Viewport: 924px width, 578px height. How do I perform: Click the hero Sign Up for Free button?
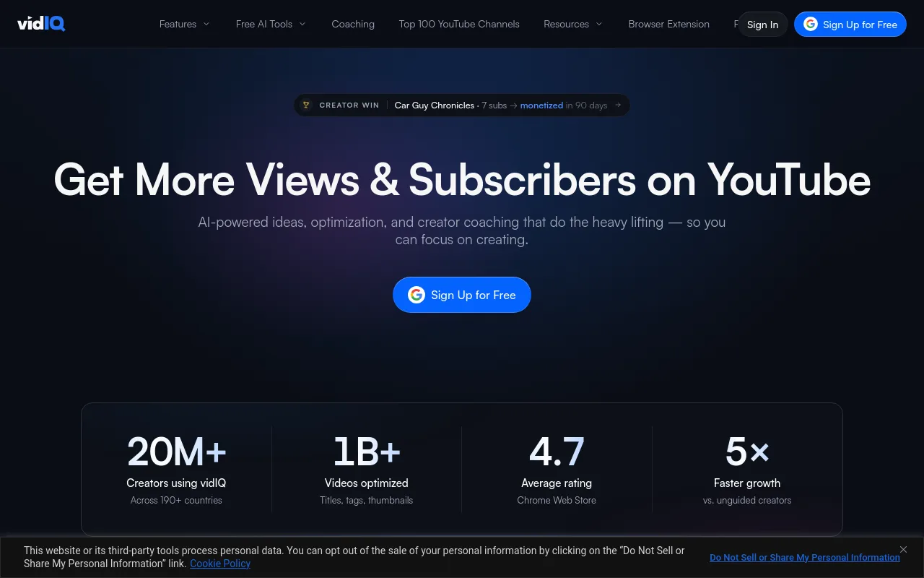(x=462, y=295)
